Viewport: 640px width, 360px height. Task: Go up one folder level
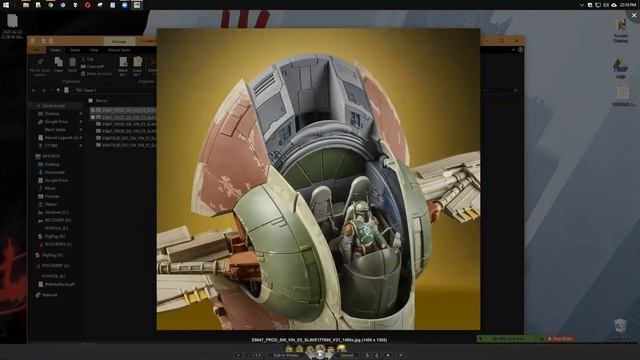click(x=58, y=90)
